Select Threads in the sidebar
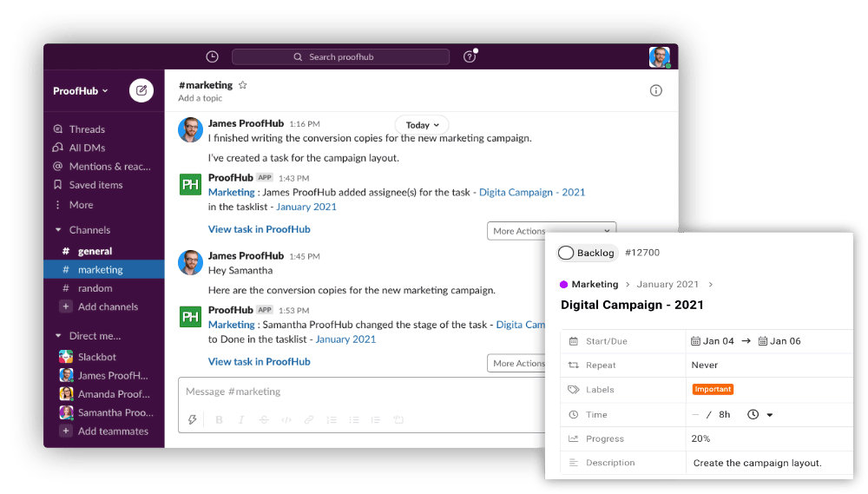The width and height of the screenshot is (868, 494). pyautogui.click(x=87, y=129)
